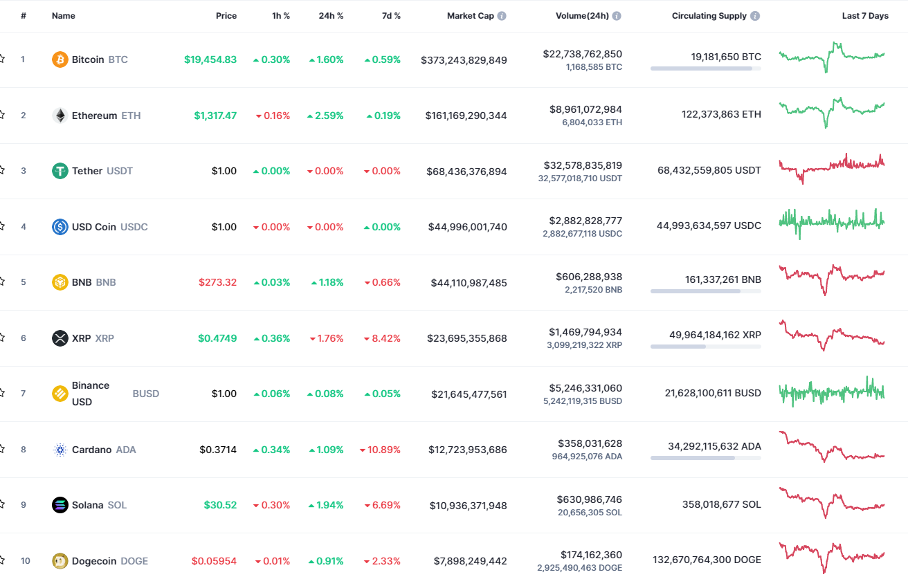Screen dimensions: 908x588
Task: Click the USD Coin USDC logo
Action: tap(60, 226)
